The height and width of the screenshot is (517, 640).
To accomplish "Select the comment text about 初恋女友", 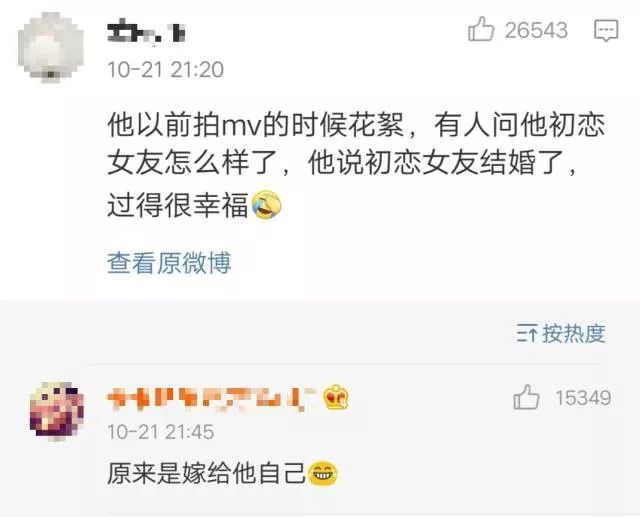I will [356, 164].
